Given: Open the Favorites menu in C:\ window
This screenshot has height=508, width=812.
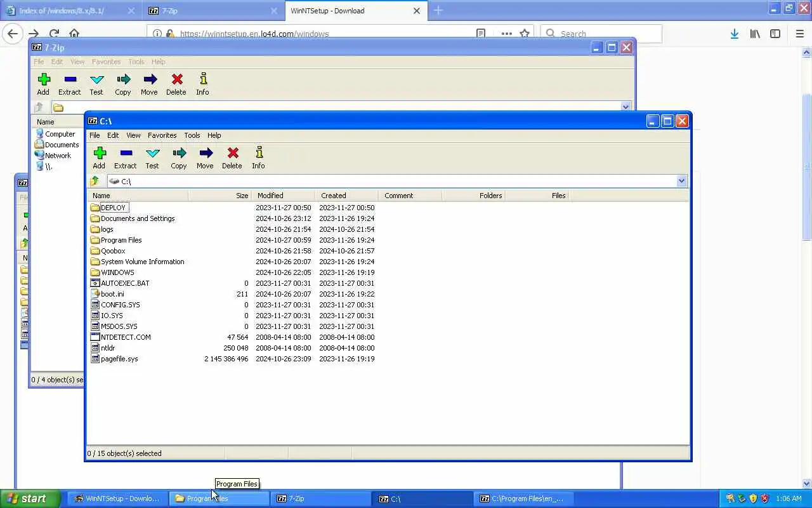Looking at the screenshot, I should point(162,135).
